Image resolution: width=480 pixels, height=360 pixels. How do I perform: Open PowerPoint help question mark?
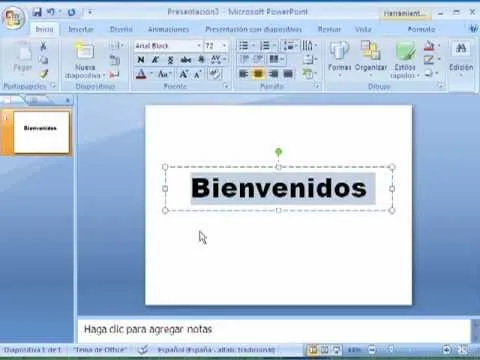click(473, 29)
